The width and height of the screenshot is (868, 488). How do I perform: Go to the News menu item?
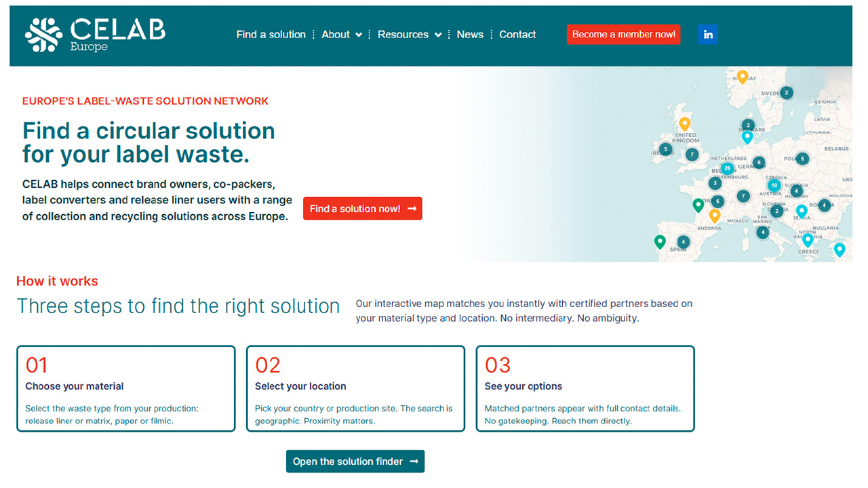pyautogui.click(x=470, y=35)
